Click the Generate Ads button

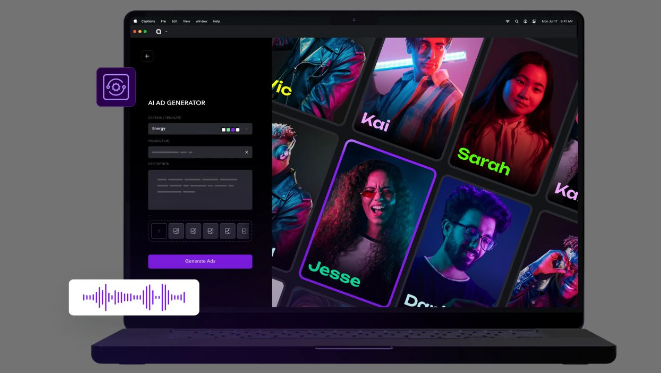tap(200, 261)
